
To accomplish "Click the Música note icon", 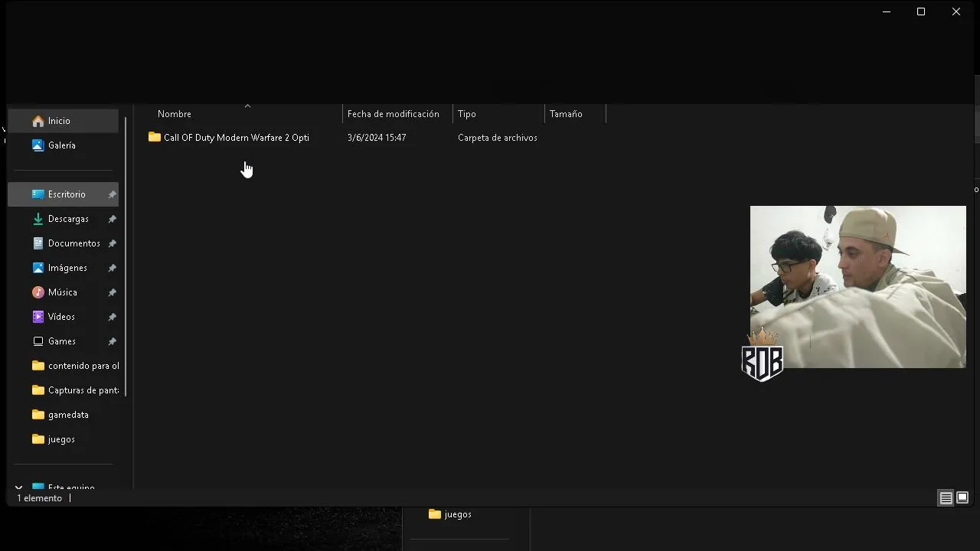I will 38,292.
